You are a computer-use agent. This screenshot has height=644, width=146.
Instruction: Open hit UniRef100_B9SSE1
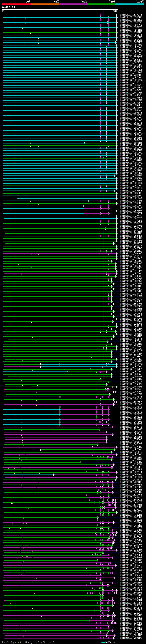pos(131,20)
